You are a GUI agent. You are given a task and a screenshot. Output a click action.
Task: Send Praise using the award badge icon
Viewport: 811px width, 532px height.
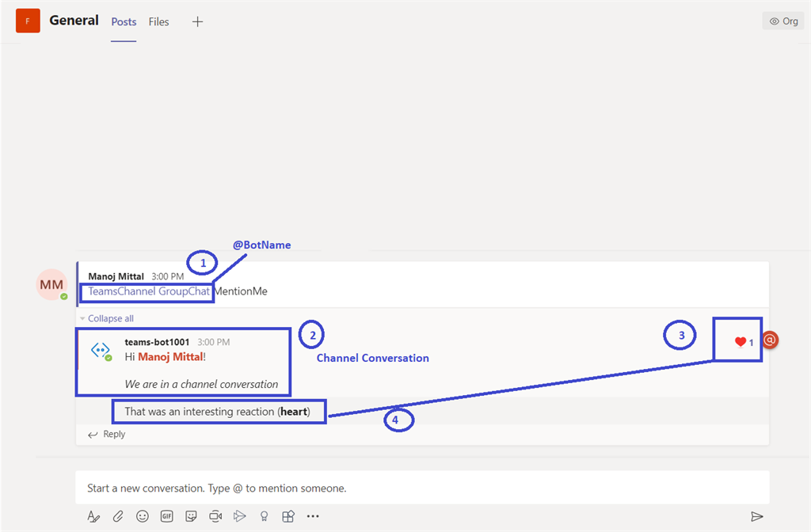264,516
